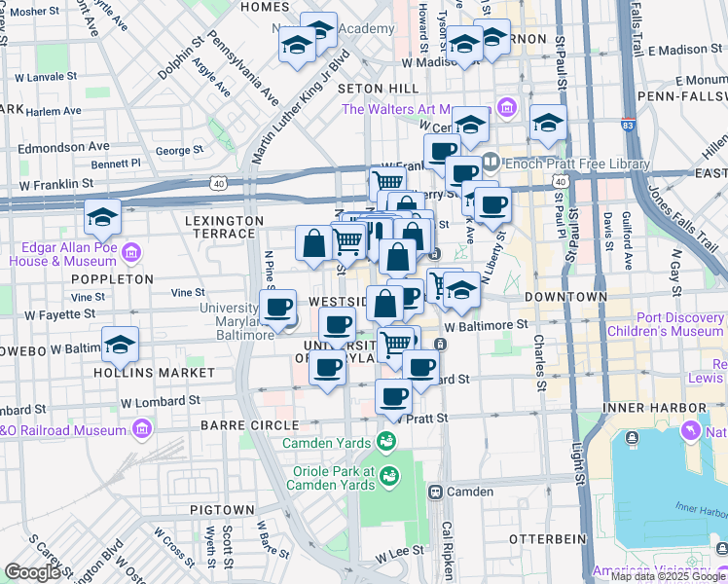Open the coffee cup marker above N Liberty St
Viewport: 728px width, 584px height.
point(493,206)
